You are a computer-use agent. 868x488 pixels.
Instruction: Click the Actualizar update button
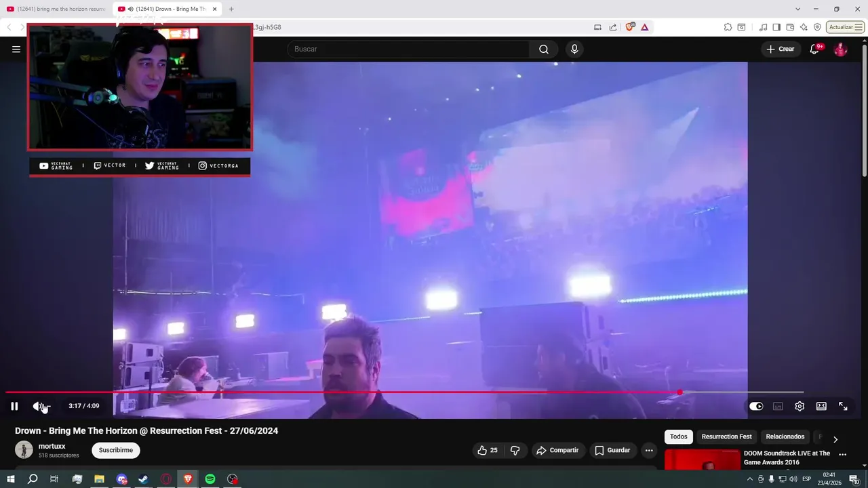tap(845, 27)
